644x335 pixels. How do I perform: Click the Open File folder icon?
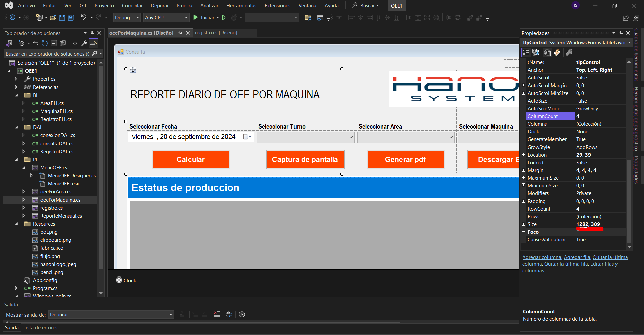coord(53,18)
